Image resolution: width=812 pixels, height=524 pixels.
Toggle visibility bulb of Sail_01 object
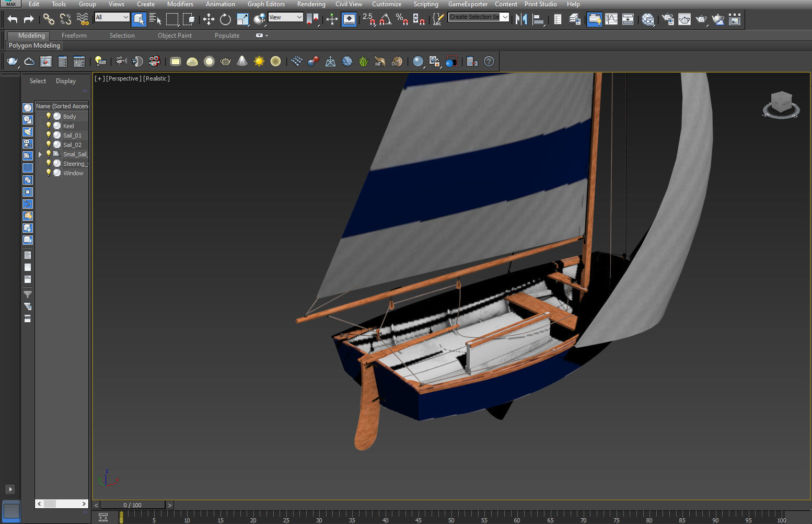coord(49,135)
